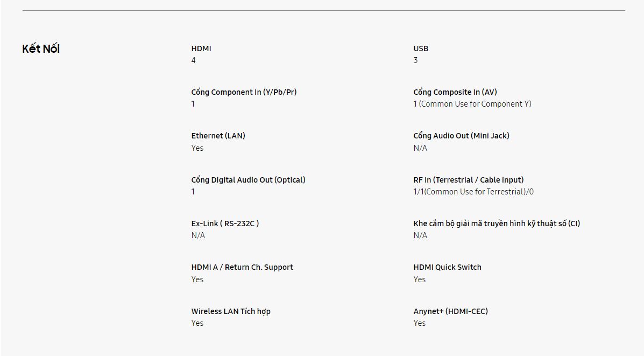The width and height of the screenshot is (644, 356).
Task: Click the "1 (Common Use for Component Y)" value
Action: tap(472, 104)
